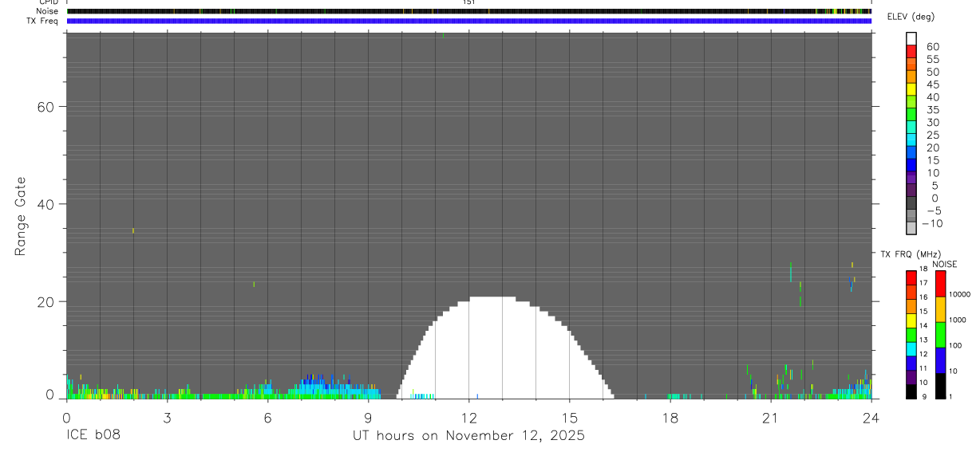Image resolution: width=980 pixels, height=452 pixels.
Task: Click the red top segment of the TX FRQ colorbar
Action: (911, 277)
